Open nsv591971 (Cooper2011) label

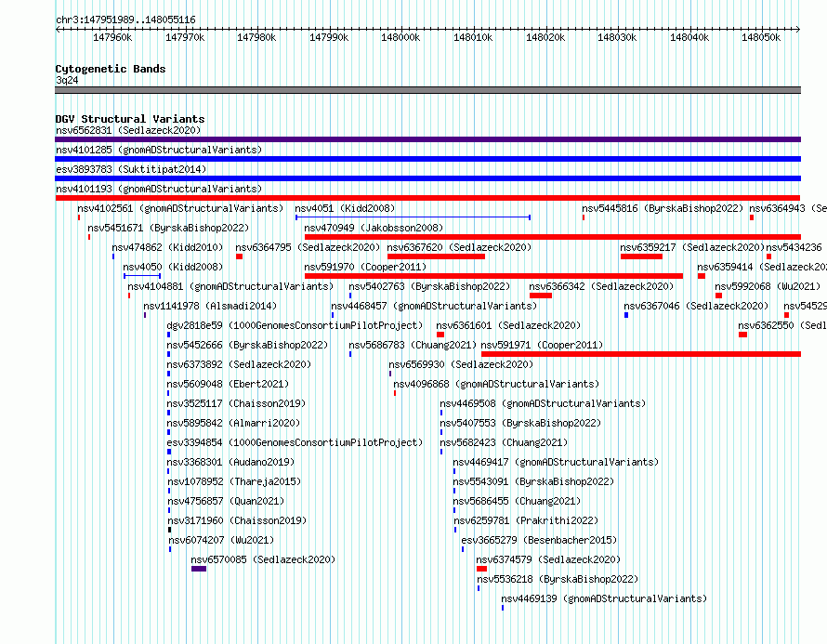(x=542, y=345)
